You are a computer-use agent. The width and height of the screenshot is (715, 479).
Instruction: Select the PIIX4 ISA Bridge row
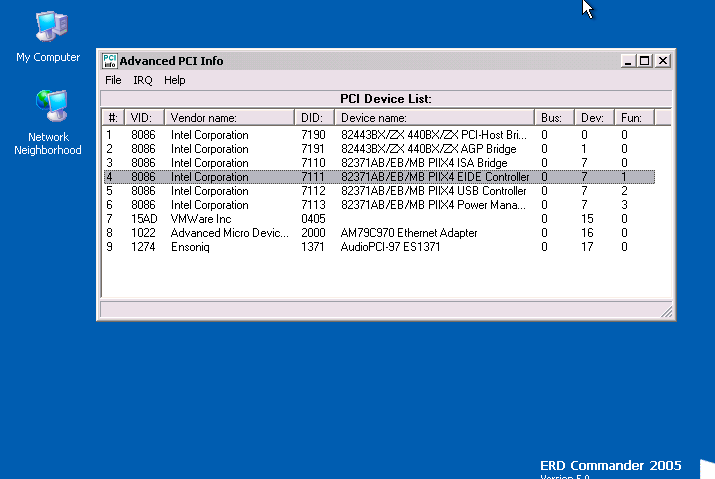pos(379,163)
